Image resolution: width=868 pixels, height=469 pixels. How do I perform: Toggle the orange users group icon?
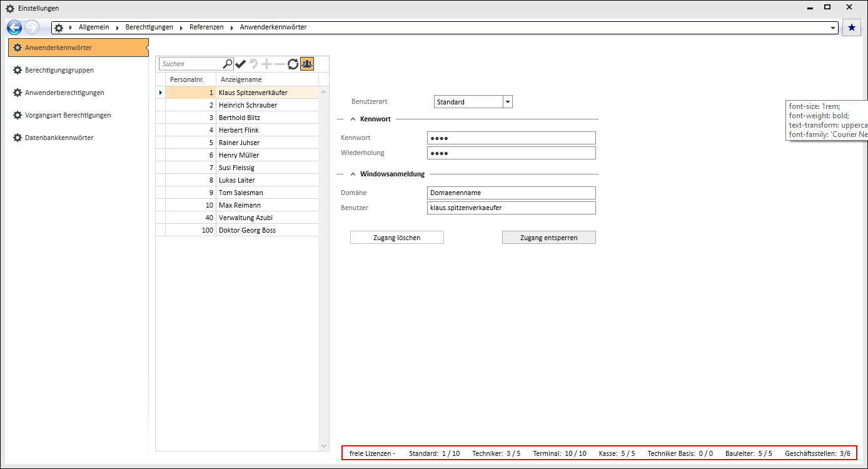tap(306, 64)
